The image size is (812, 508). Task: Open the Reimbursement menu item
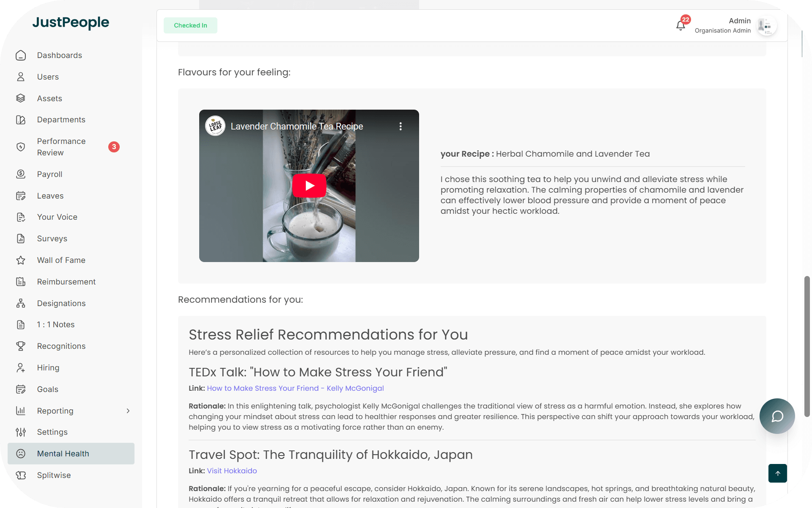pyautogui.click(x=71, y=282)
